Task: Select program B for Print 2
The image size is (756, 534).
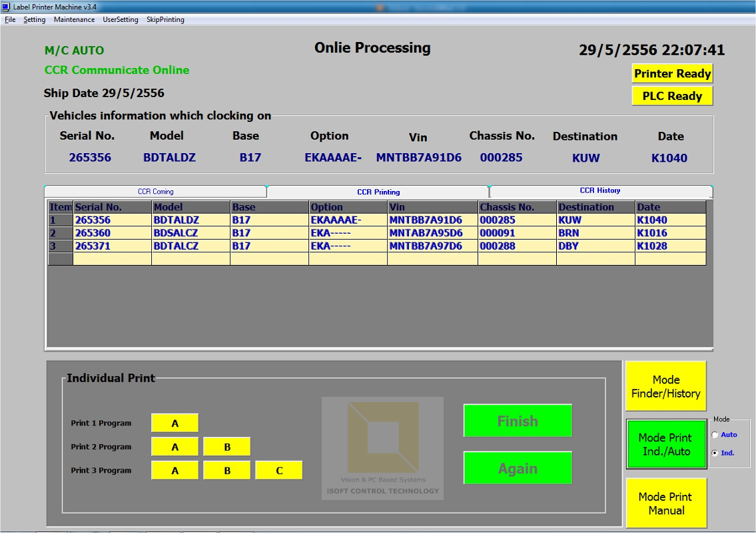Action: (226, 446)
